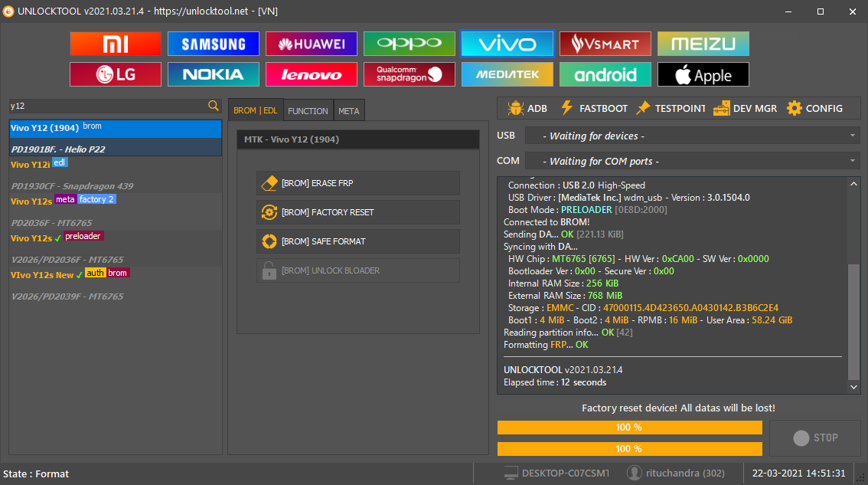Click the UnlockTool title bar app icon
The width and height of the screenshot is (868, 485).
point(8,11)
